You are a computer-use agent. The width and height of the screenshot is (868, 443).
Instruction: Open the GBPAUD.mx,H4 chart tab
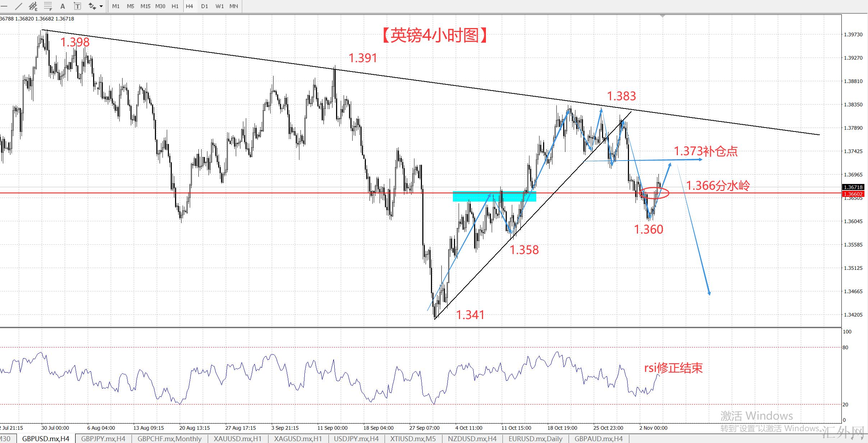point(598,439)
